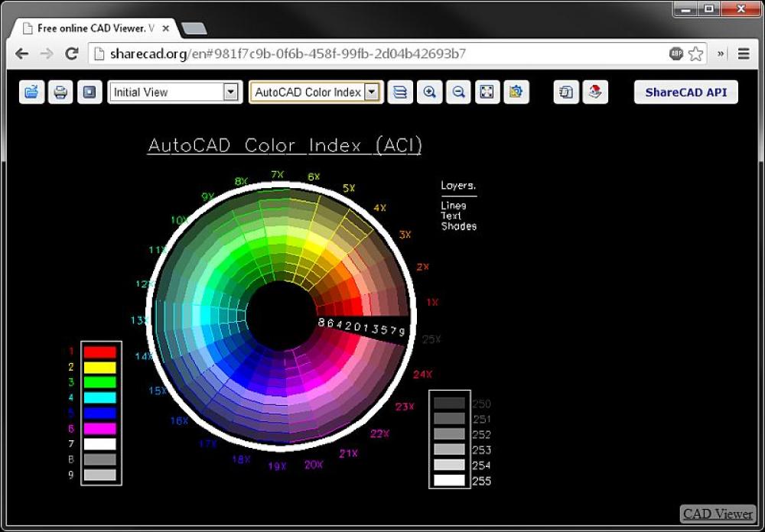765x532 pixels.
Task: Zoom out of the drawing
Action: tap(458, 92)
